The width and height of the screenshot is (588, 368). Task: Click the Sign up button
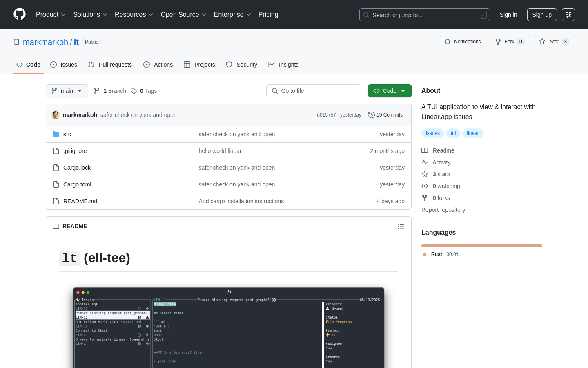click(x=542, y=15)
